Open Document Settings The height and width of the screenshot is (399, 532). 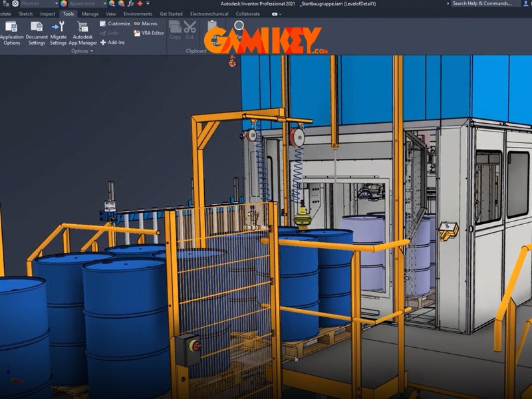[37, 33]
